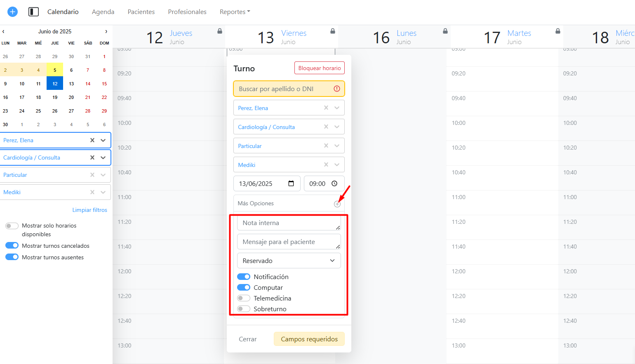Expand Cardiología / Consulta dropdown in Turno form
This screenshot has height=364, width=635.
coord(337,127)
